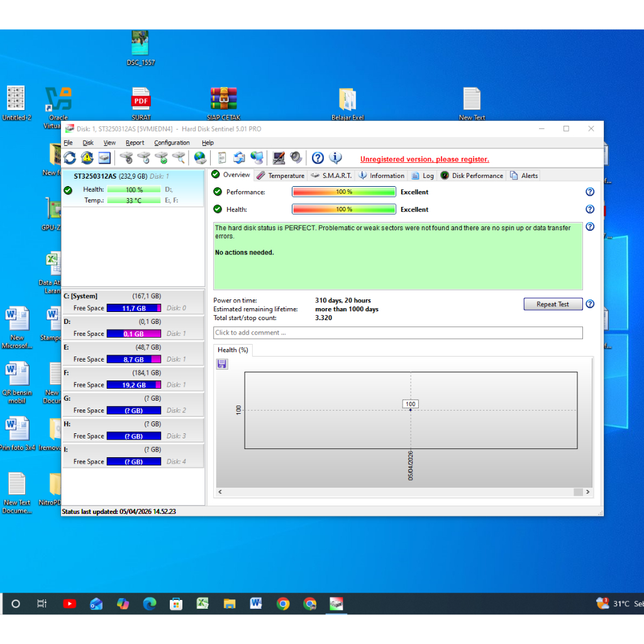The height and width of the screenshot is (644, 644).
Task: Click the help icon beside status description
Action: pos(590,226)
